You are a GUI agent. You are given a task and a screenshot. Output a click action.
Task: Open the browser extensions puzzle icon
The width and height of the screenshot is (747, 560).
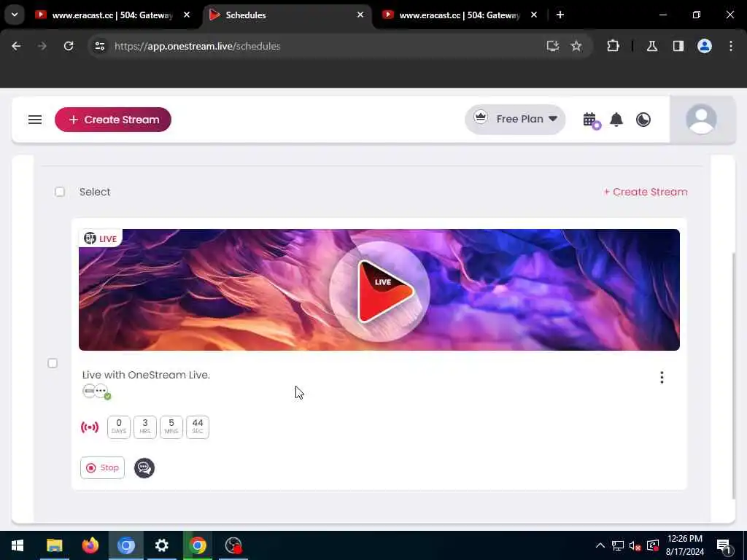(x=613, y=46)
